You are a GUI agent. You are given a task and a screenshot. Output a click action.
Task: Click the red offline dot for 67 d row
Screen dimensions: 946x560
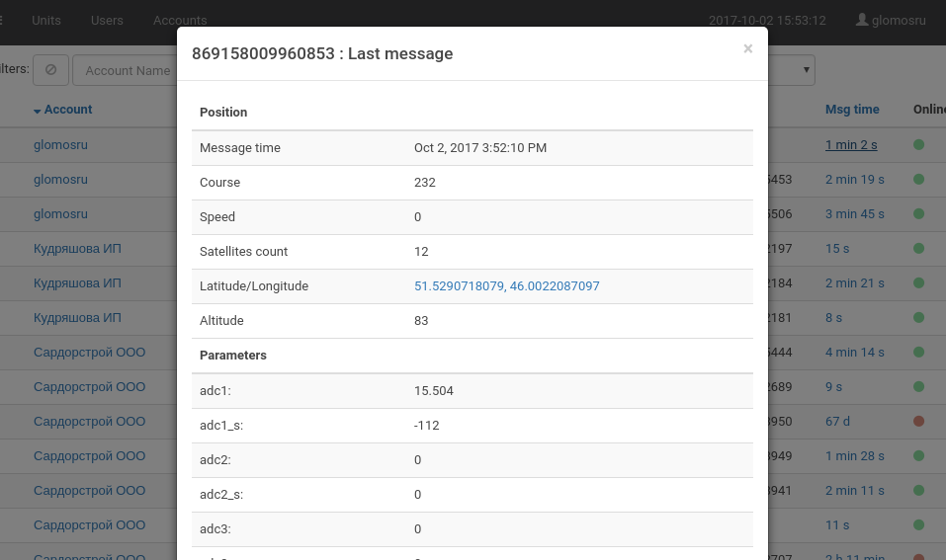click(x=918, y=422)
